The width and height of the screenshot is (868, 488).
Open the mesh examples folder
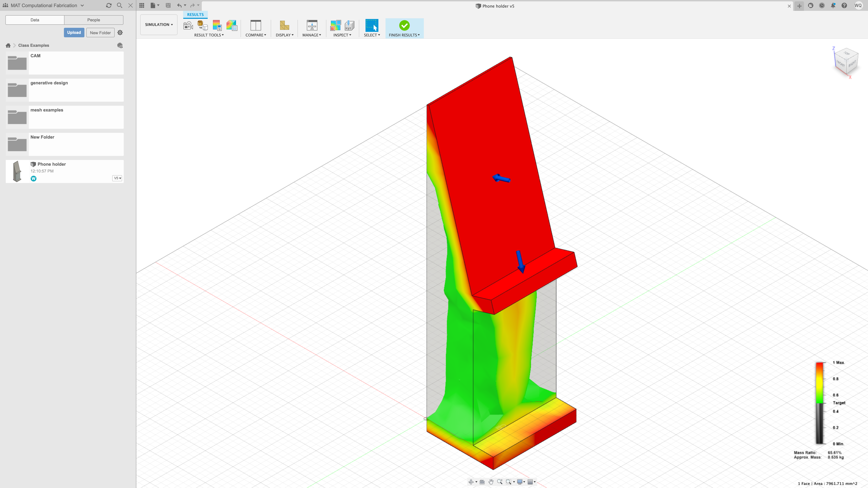(x=65, y=117)
